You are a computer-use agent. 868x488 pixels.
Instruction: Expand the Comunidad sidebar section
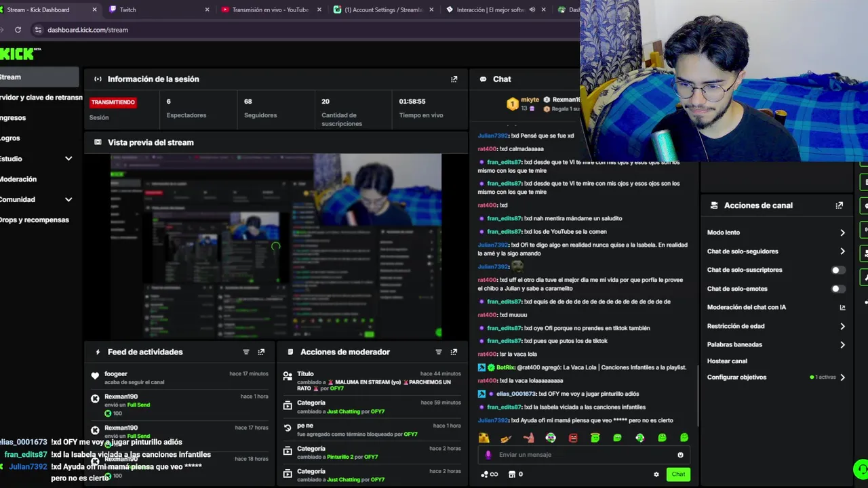(68, 199)
